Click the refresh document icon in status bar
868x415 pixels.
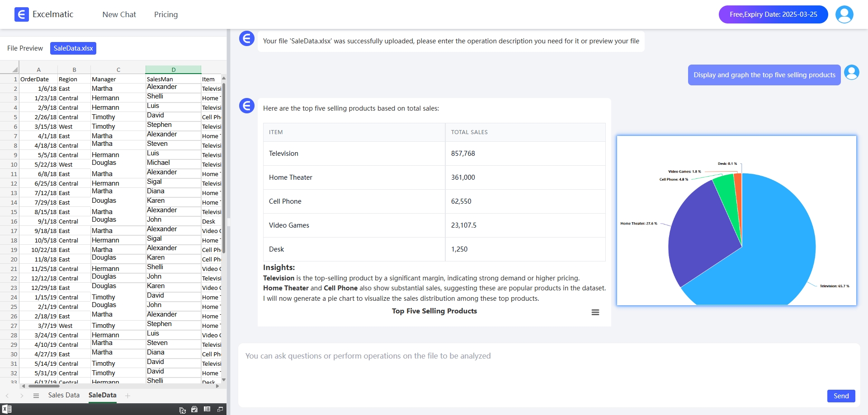pos(183,410)
